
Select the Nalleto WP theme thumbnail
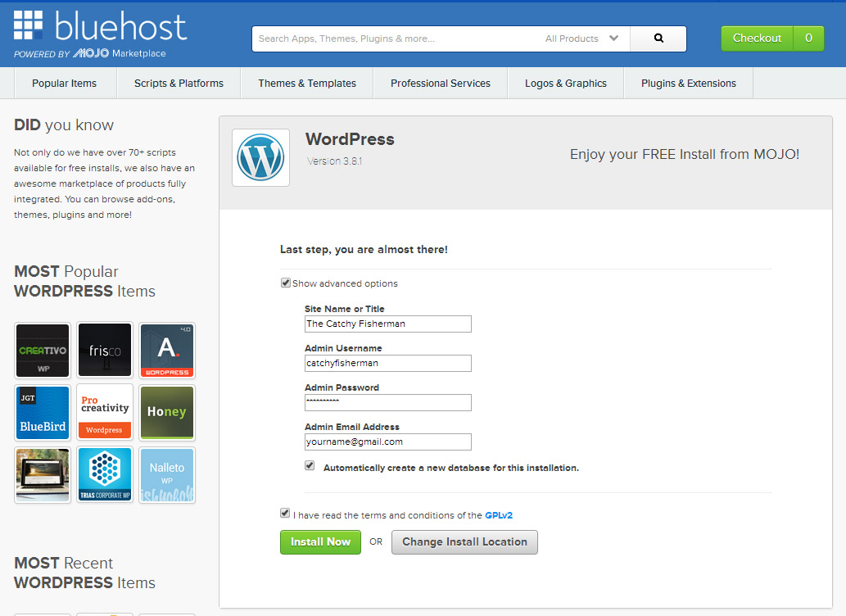tap(167, 474)
